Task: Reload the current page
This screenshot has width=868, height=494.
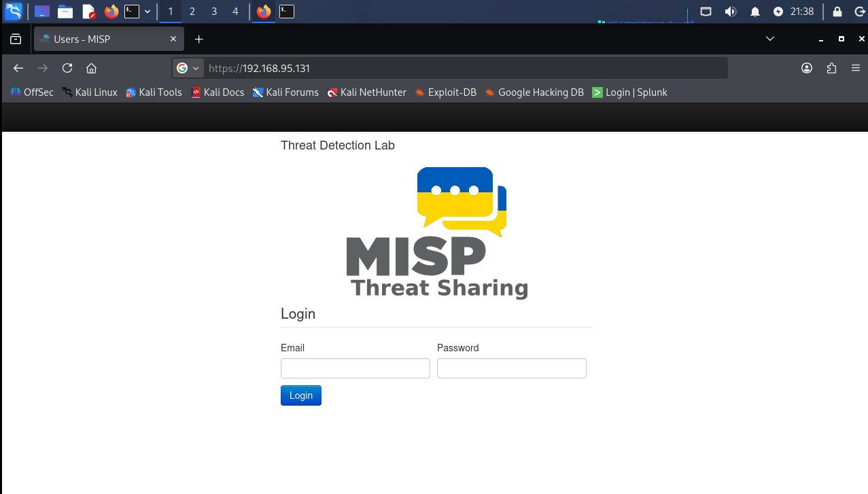Action: click(67, 68)
